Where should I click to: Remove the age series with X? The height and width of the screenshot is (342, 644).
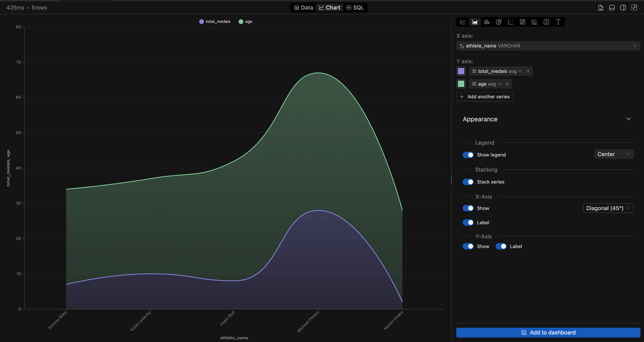coord(508,84)
